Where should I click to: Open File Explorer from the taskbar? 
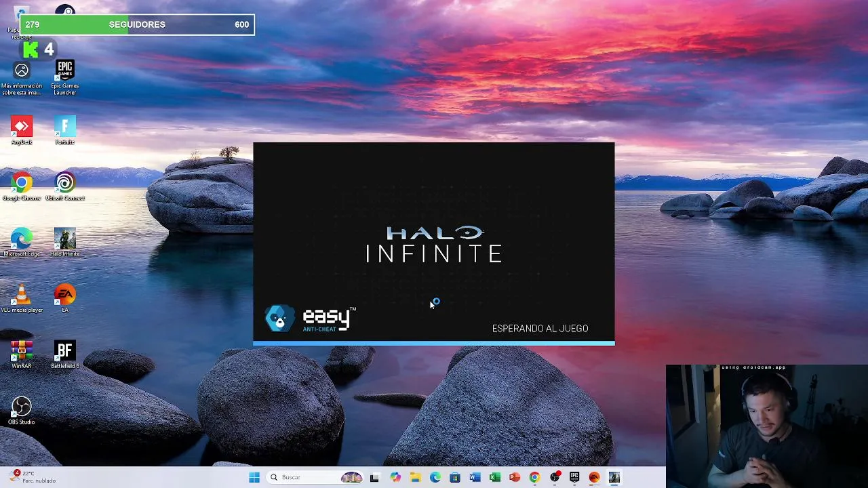[415, 477]
